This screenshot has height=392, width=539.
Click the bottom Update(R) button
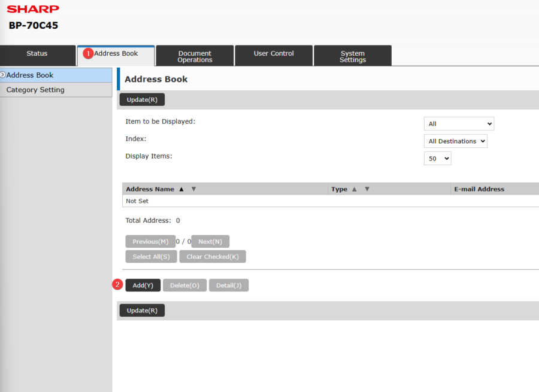(142, 311)
